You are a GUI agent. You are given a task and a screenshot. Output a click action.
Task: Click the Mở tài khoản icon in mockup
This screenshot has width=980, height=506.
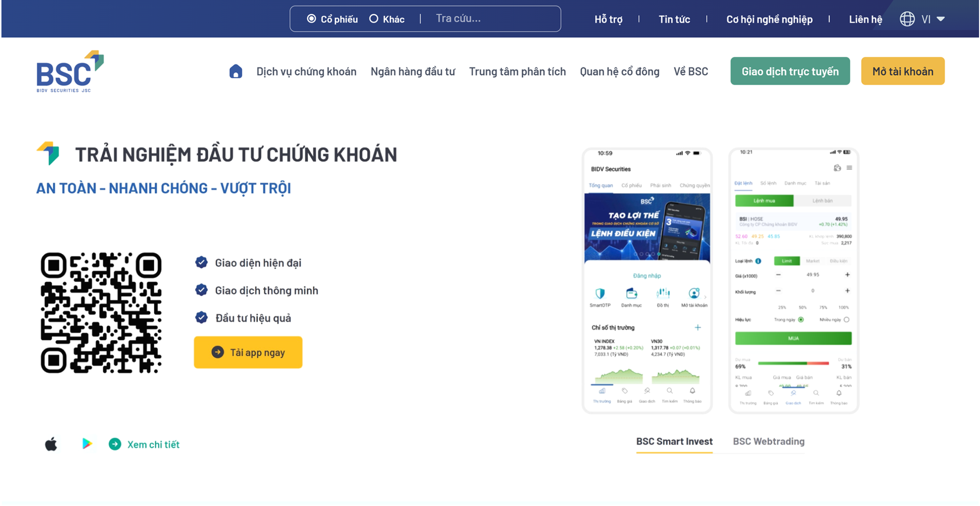coord(694,293)
